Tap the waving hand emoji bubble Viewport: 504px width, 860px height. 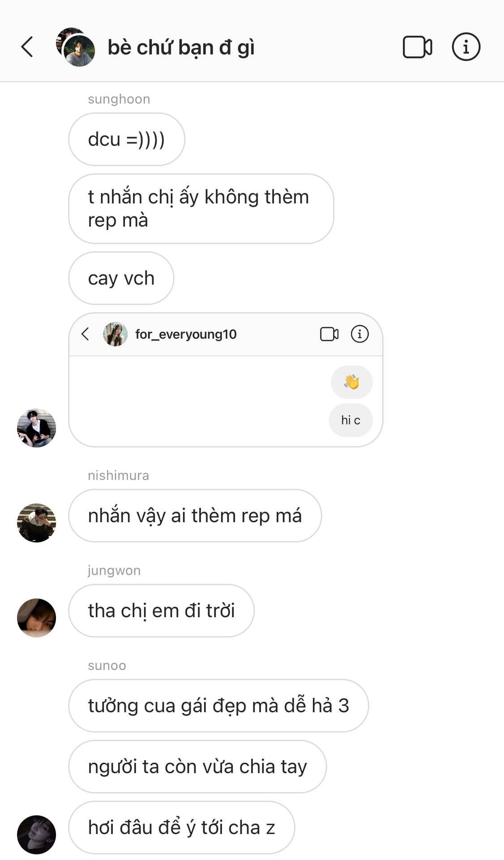pos(352,382)
